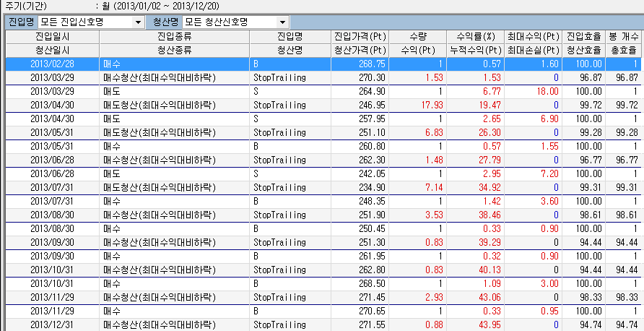Click the 수익률(%) column header

tap(475, 37)
